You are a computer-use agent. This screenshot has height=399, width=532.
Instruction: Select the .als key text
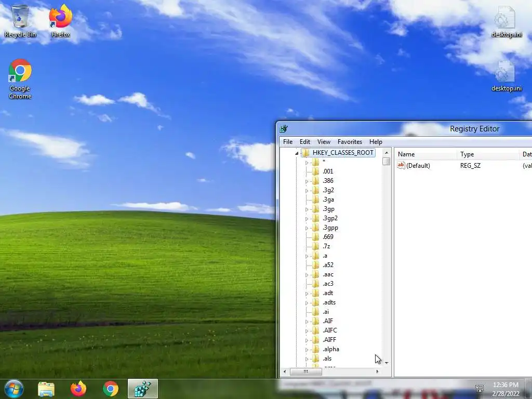point(327,358)
